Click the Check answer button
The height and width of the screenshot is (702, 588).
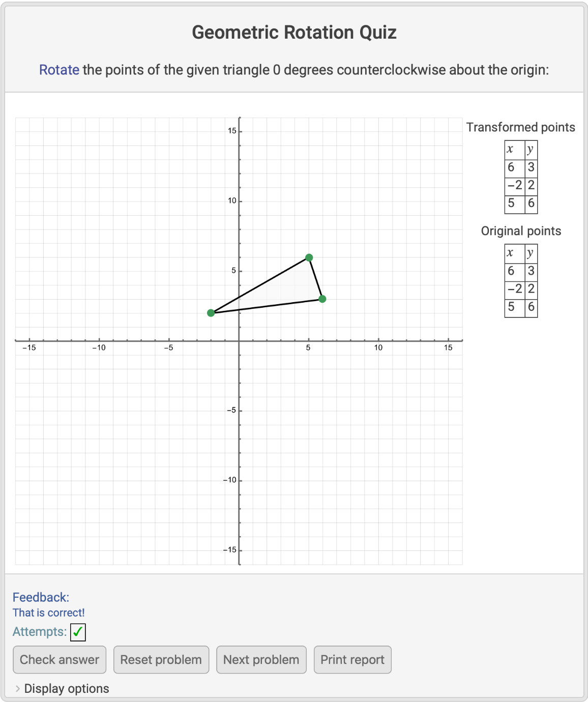tap(60, 660)
